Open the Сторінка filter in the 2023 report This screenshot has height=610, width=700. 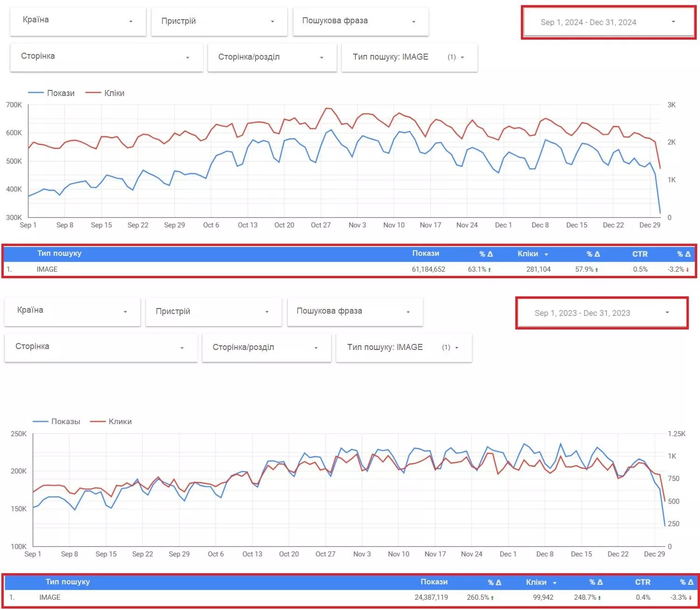click(x=101, y=348)
